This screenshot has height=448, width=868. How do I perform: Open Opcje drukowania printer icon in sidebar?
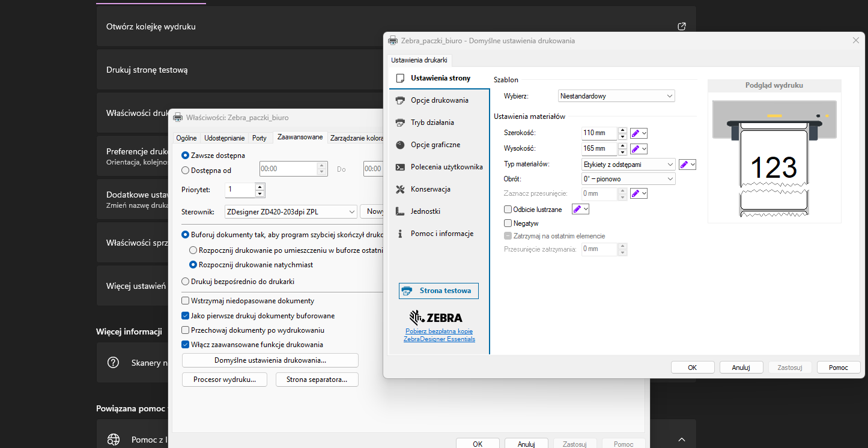399,100
